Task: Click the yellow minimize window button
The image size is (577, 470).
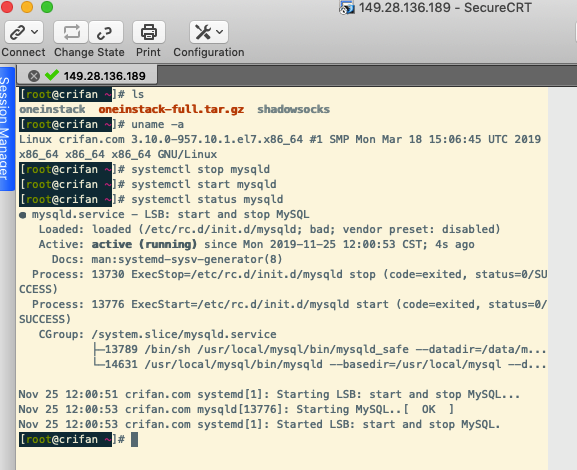Action: coord(27,7)
